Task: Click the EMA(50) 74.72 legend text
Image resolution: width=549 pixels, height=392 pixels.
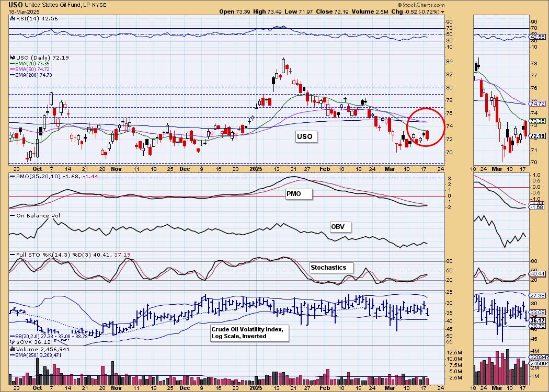Action: point(32,70)
